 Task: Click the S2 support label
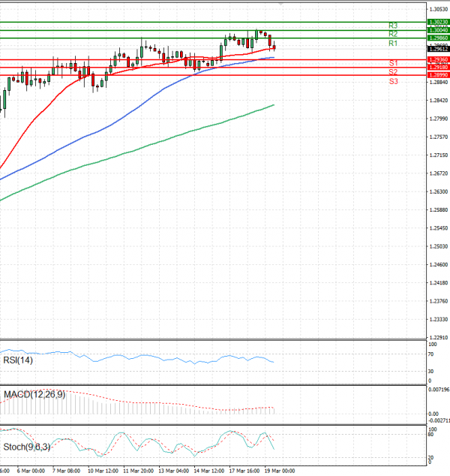point(393,72)
